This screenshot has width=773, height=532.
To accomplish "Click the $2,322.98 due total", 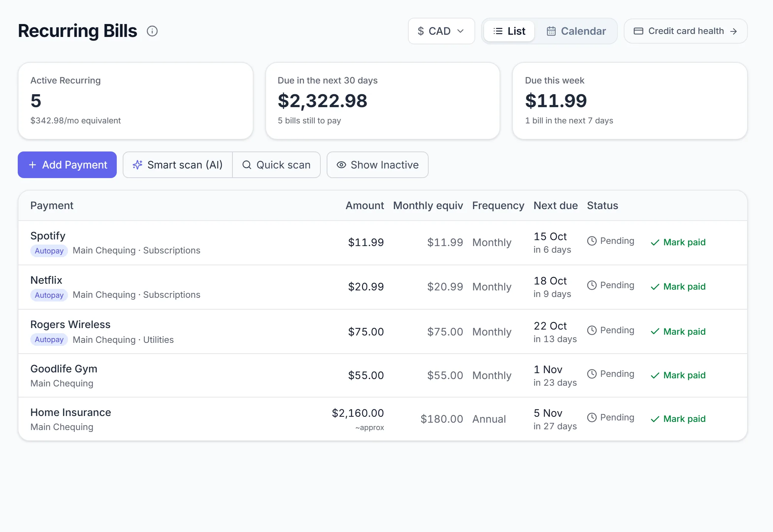I will tap(323, 101).
